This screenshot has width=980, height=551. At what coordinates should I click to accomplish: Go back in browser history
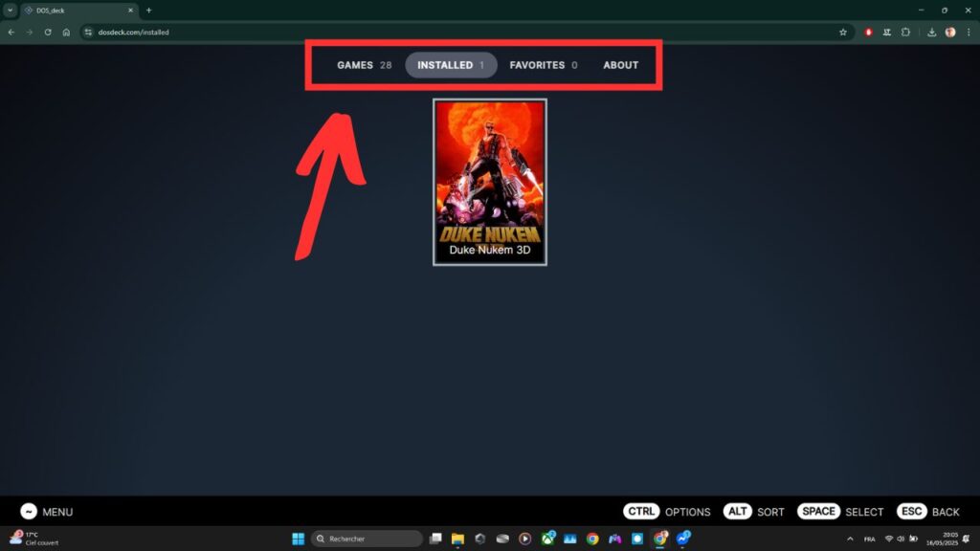[11, 32]
